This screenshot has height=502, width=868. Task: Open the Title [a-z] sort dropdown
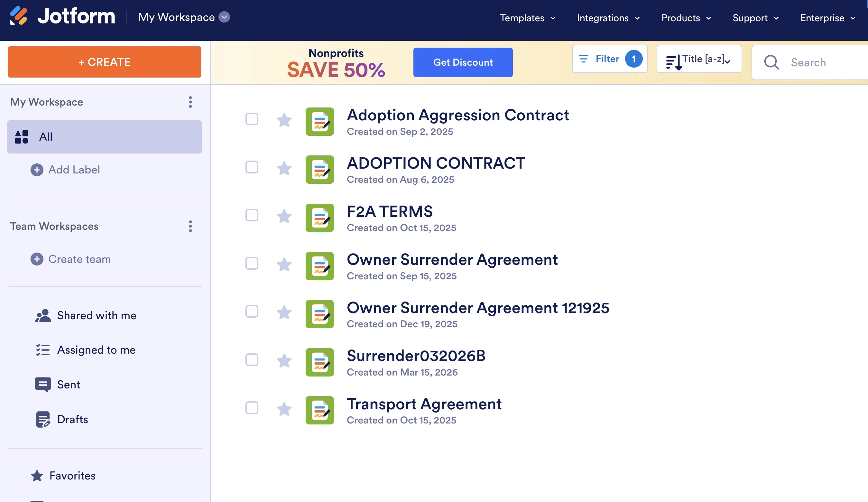[x=699, y=59]
